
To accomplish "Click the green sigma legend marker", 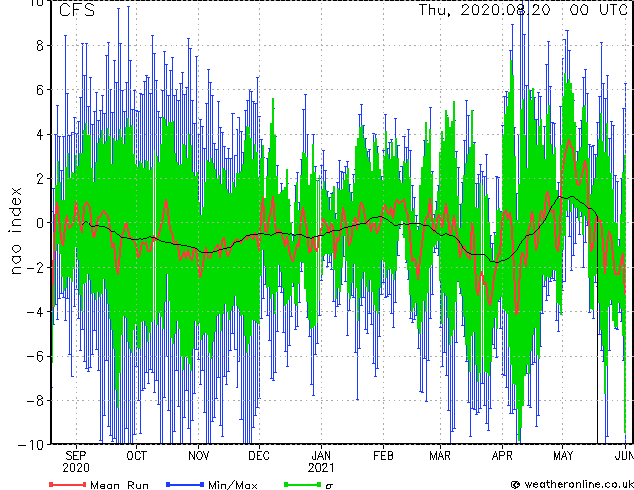I will (x=299, y=485).
